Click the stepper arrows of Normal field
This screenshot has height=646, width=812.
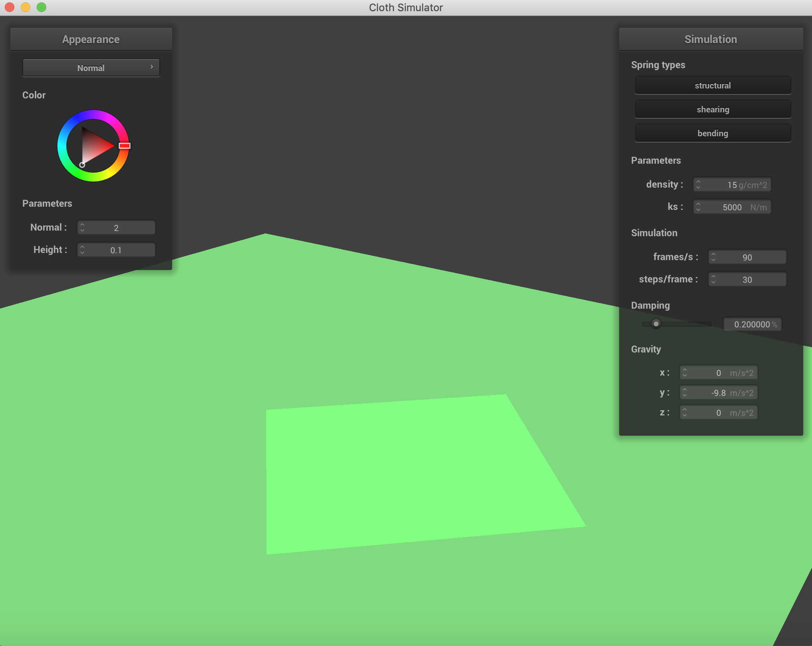coord(82,227)
